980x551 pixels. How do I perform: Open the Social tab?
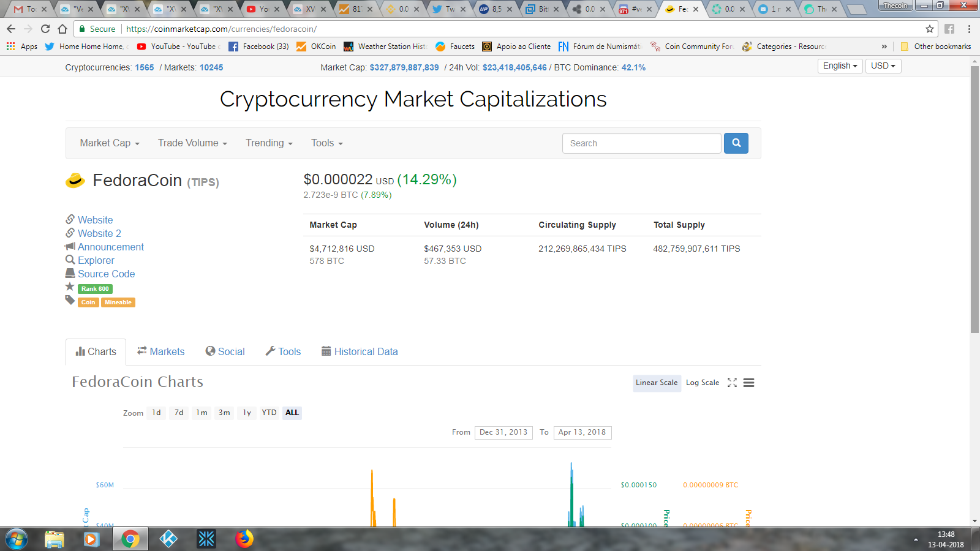tap(225, 351)
